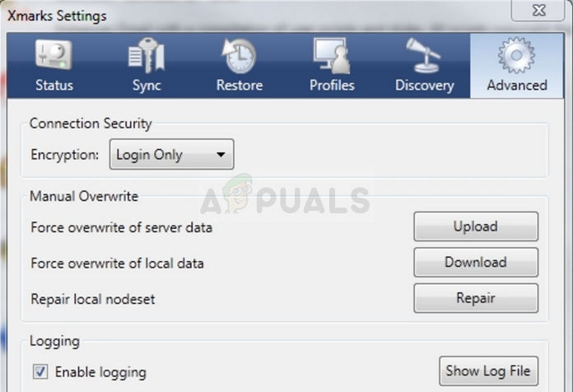Open the Discovery telescope icon
Viewport: 573px width, 392px height.
(423, 55)
